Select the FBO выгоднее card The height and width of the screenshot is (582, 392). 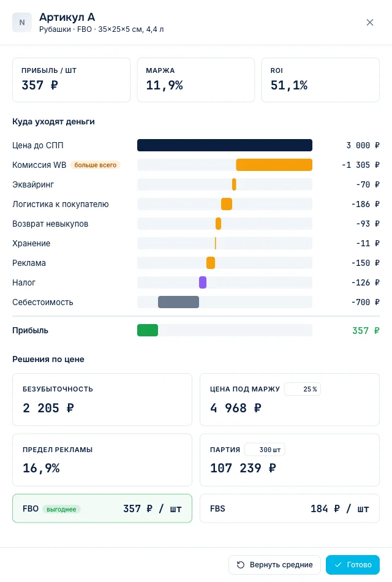(102, 508)
